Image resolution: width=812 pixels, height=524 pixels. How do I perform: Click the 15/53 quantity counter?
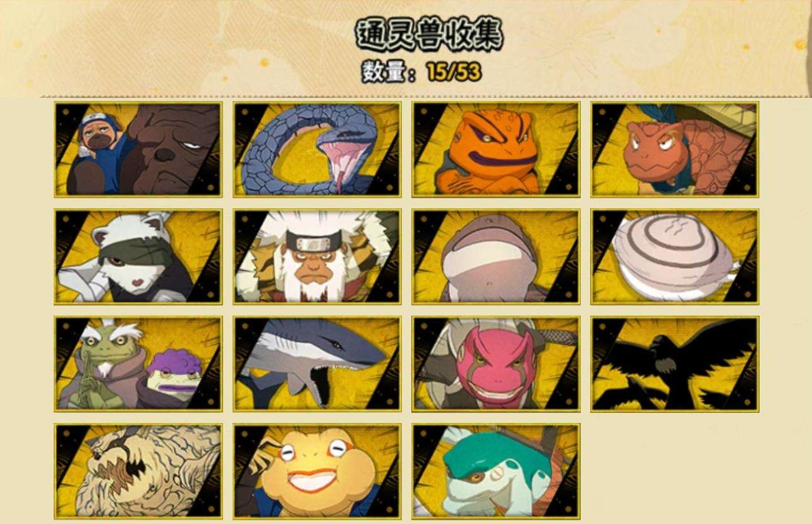(454, 71)
